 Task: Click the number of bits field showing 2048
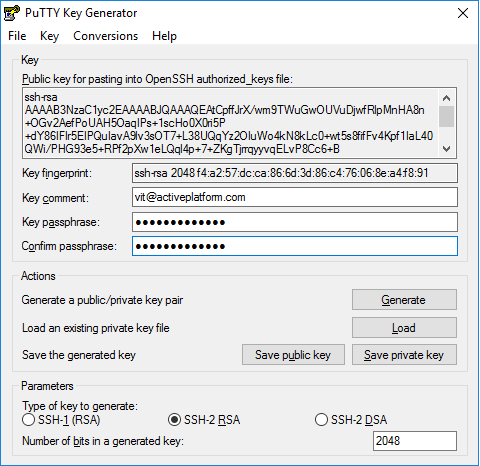tap(415, 441)
